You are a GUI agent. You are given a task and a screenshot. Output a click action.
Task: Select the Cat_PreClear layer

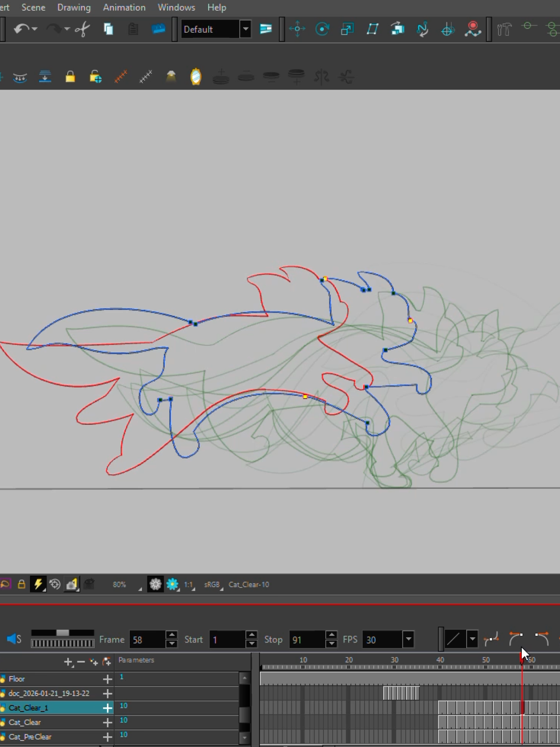pos(30,737)
